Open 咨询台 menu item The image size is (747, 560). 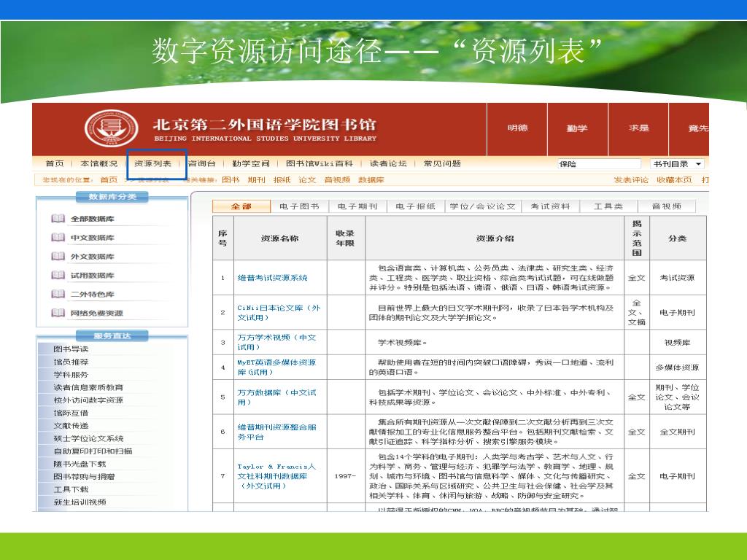202,163
